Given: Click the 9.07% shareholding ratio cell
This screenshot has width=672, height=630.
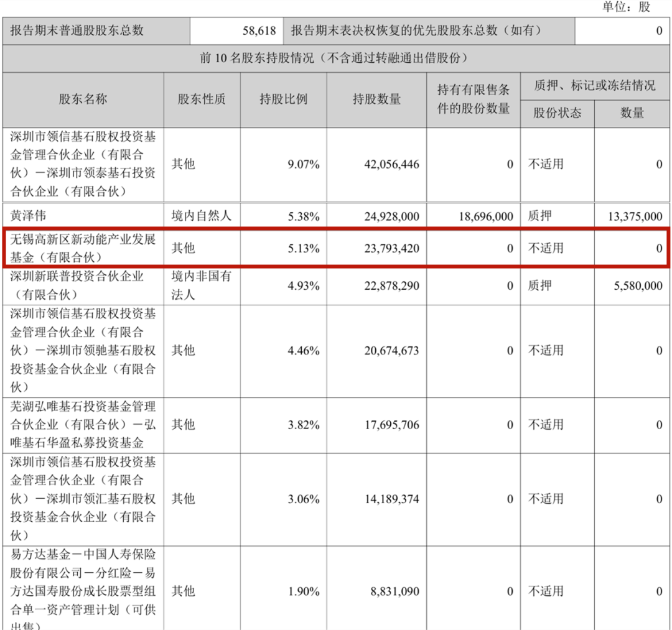Looking at the screenshot, I should click(304, 164).
